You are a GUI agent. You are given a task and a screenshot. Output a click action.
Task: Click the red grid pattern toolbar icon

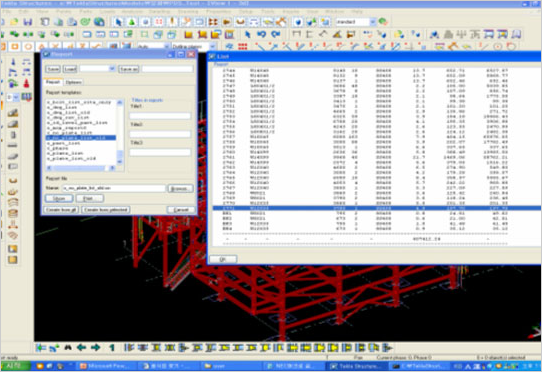pos(243,46)
